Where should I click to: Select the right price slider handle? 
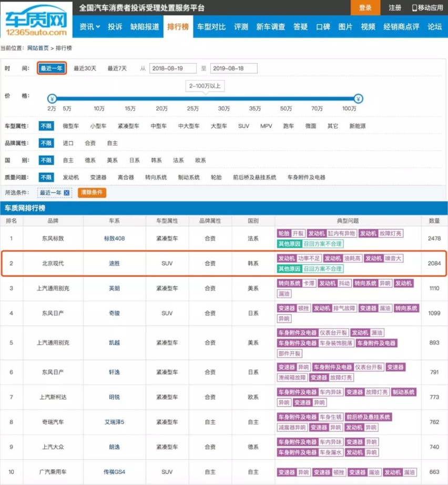click(x=358, y=99)
